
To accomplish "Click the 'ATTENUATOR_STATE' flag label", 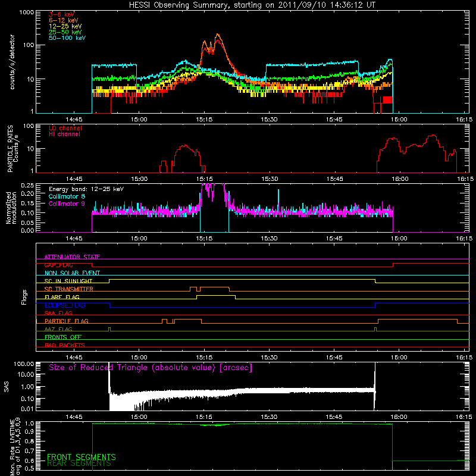I will 72,257.
